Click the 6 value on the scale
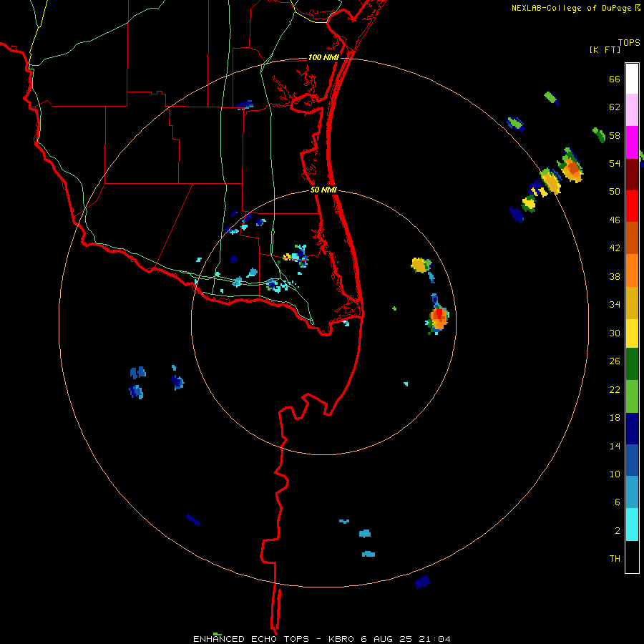This screenshot has width=644, height=644. pyautogui.click(x=618, y=502)
